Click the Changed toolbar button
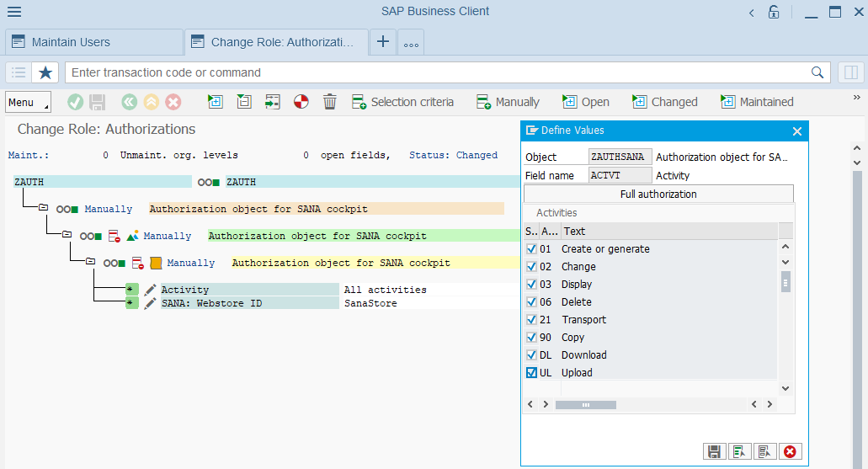The image size is (868, 469). pos(665,102)
